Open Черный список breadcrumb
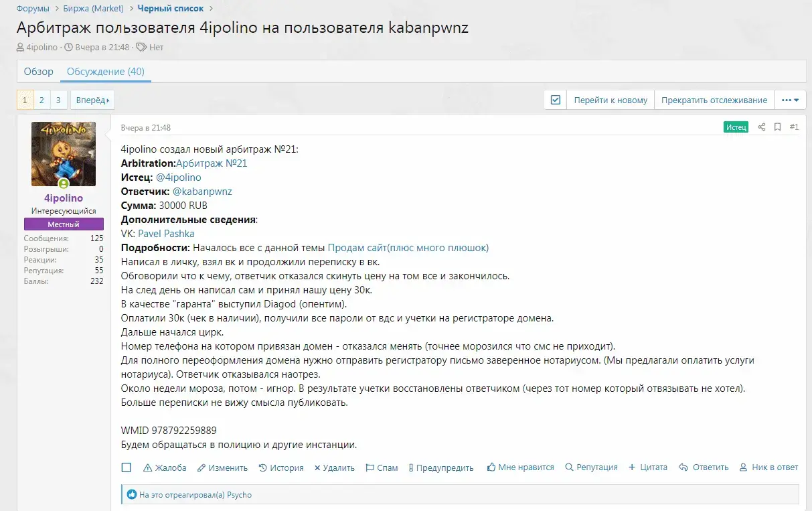This screenshot has width=812, height=511. [170, 8]
